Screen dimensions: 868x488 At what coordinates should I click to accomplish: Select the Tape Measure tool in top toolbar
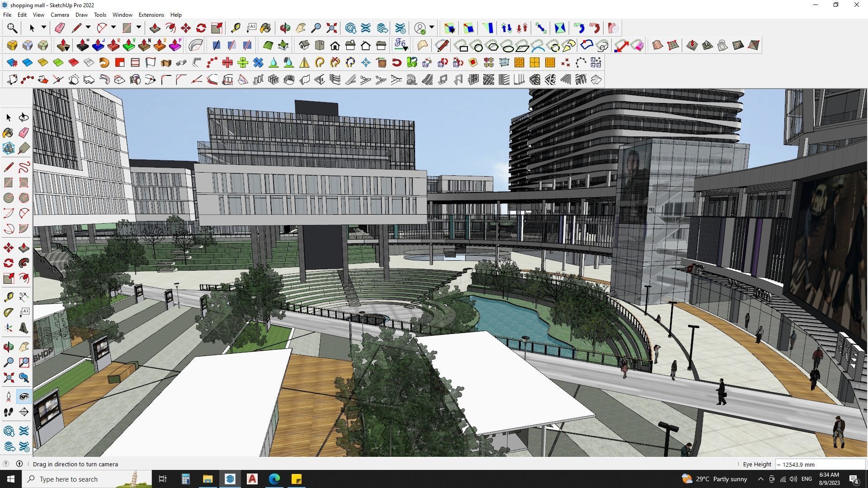[236, 28]
